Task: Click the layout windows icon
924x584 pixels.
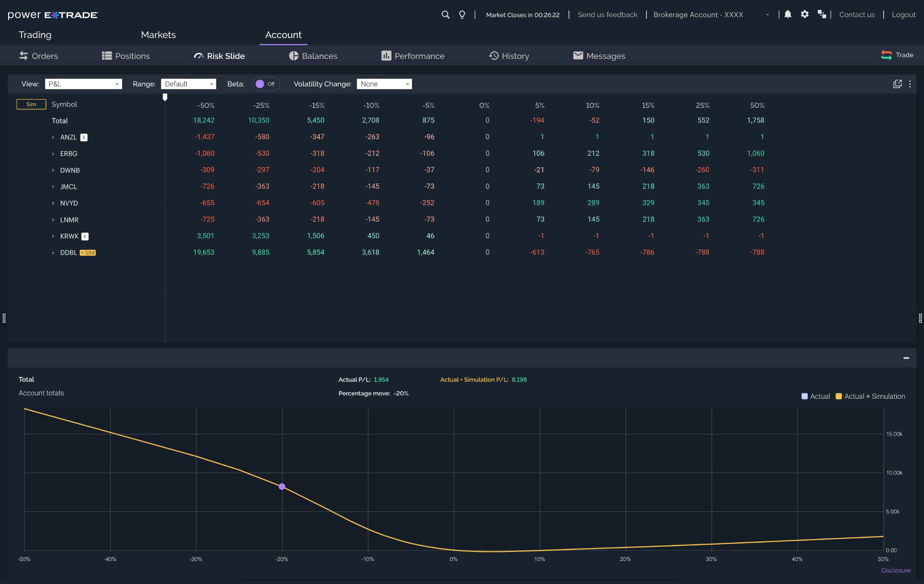Action: point(822,14)
